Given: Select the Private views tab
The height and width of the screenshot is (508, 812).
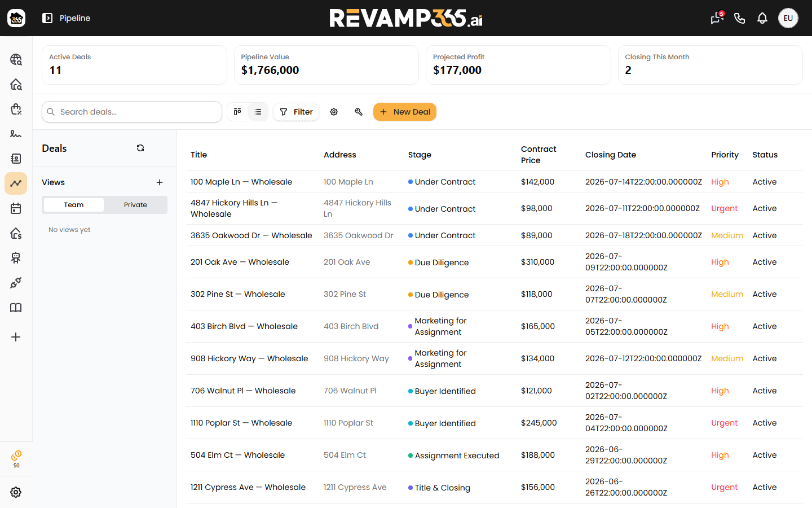Looking at the screenshot, I should click(135, 205).
